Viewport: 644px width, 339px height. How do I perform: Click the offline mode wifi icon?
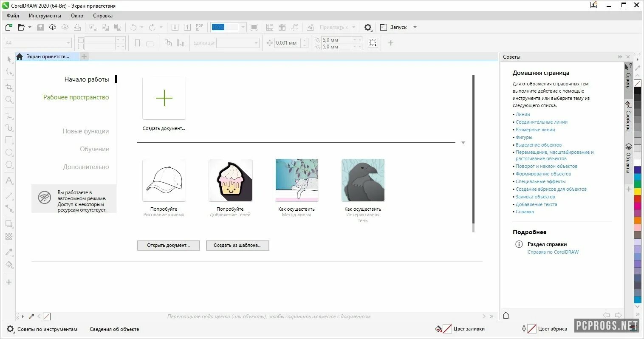pos(45,198)
